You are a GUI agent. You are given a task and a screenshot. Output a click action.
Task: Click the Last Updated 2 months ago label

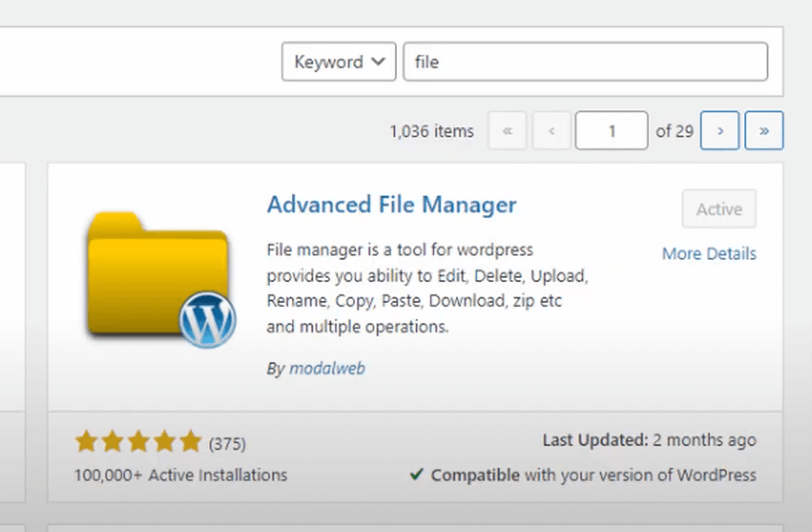(649, 441)
